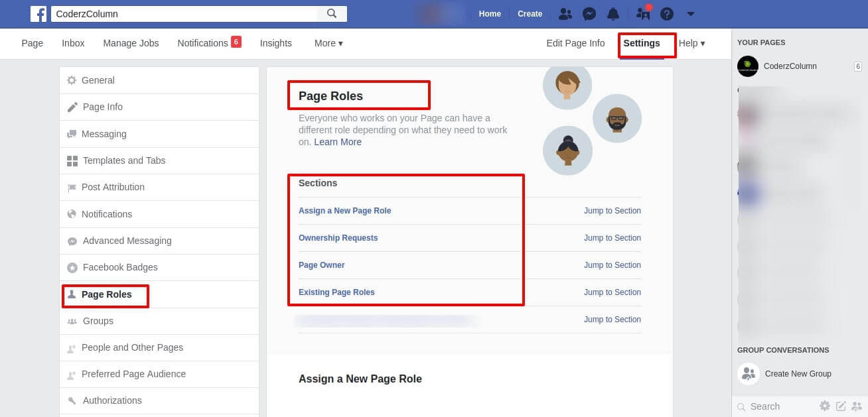Jump to Section for Ownership Requests
The width and height of the screenshot is (868, 417).
tap(613, 238)
